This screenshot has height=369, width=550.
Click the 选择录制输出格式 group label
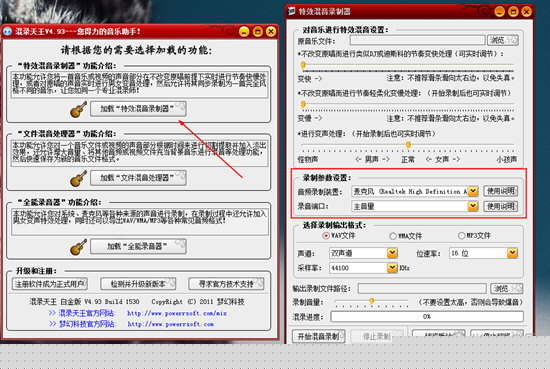coord(334,225)
